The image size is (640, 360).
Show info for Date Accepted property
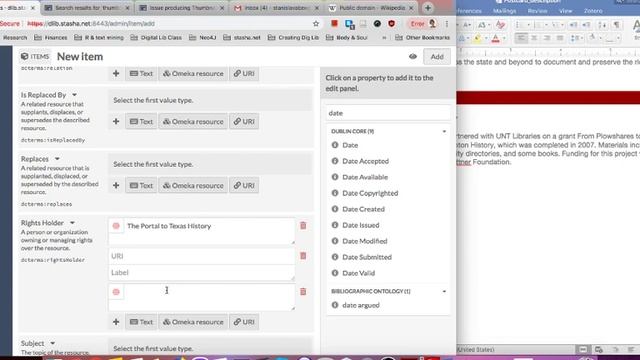[335, 161]
